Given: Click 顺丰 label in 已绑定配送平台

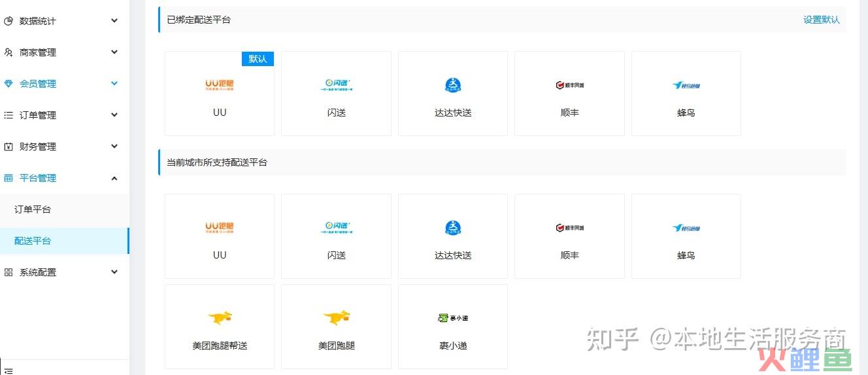Looking at the screenshot, I should 570,113.
